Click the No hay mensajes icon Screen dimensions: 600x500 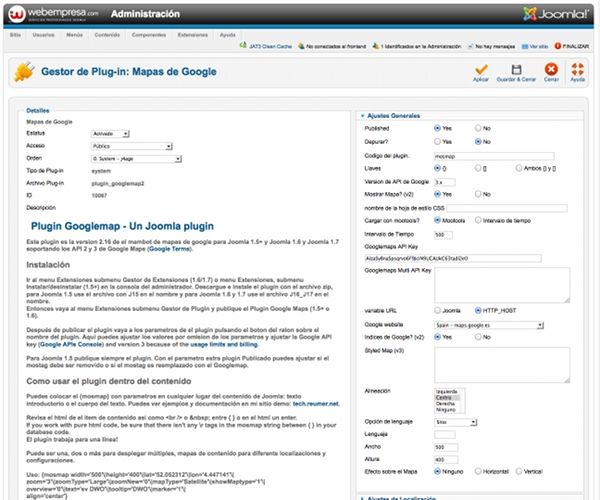[x=470, y=46]
